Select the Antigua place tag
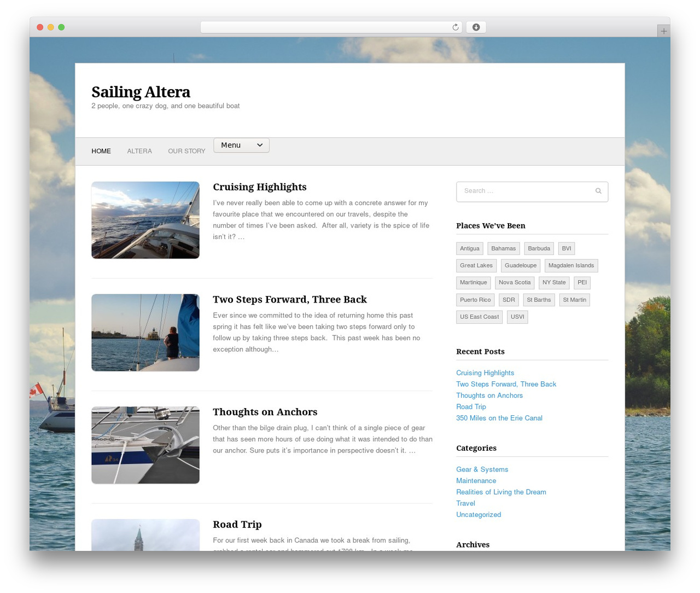This screenshot has width=700, height=593. 470,248
